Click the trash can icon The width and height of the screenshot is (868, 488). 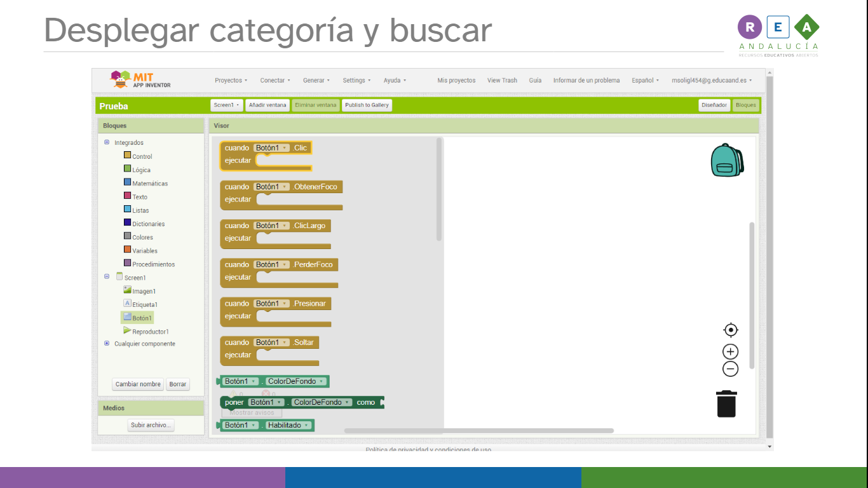(x=726, y=404)
